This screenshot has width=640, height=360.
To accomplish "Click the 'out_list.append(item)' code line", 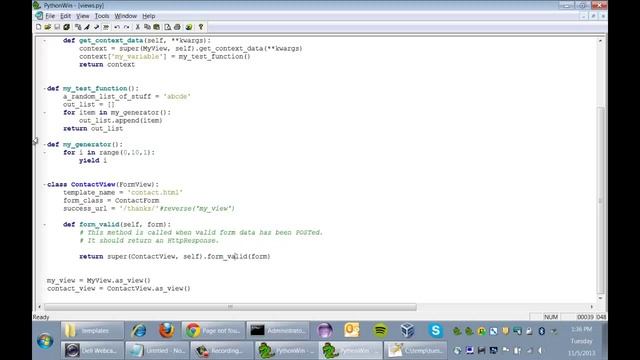I will (120, 120).
